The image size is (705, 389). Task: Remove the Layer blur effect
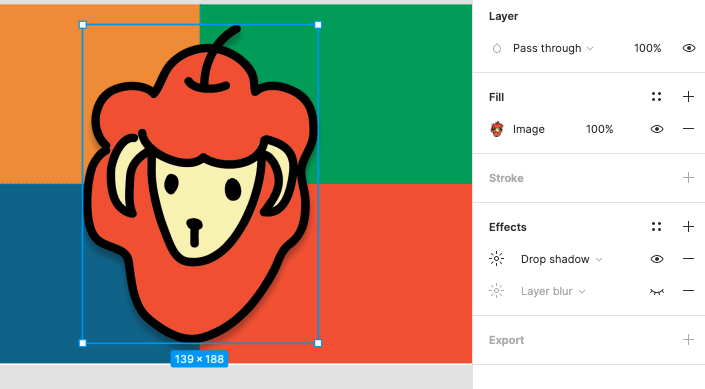tap(688, 291)
